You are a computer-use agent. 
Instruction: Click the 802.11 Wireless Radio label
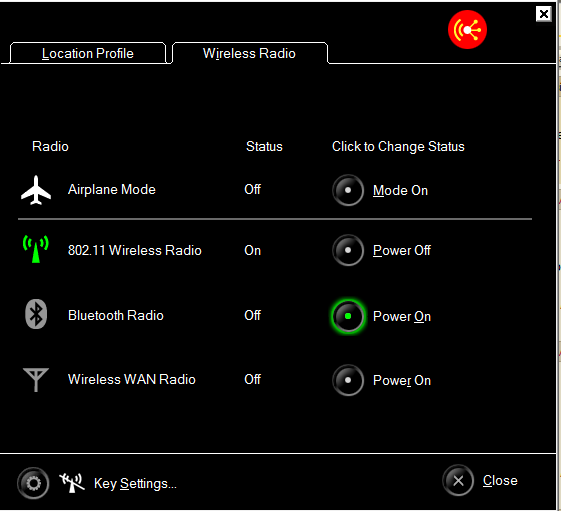pos(135,250)
